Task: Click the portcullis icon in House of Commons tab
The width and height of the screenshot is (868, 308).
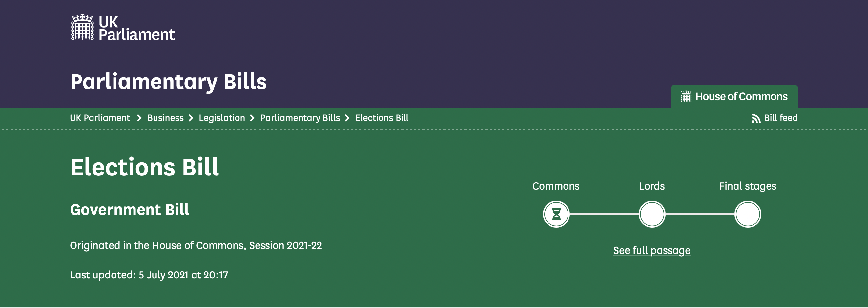Action: point(686,96)
